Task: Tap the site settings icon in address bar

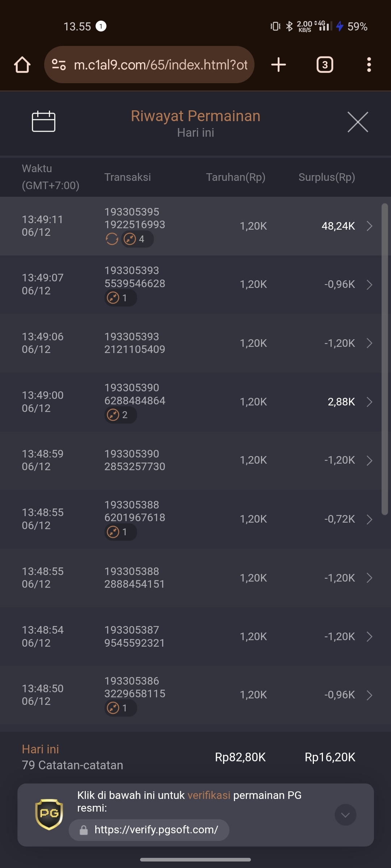Action: coord(59,65)
